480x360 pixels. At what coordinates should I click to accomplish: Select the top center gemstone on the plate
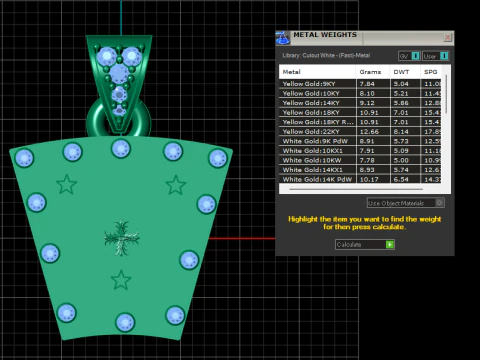pos(121,148)
